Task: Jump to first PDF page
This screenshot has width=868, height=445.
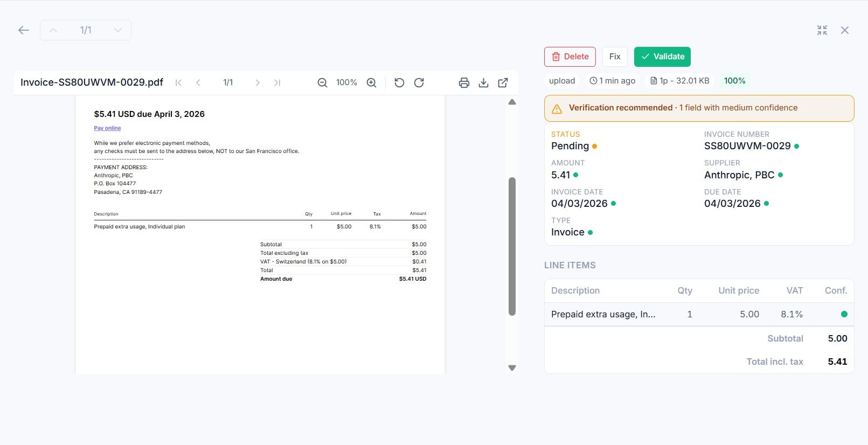Action: [179, 82]
